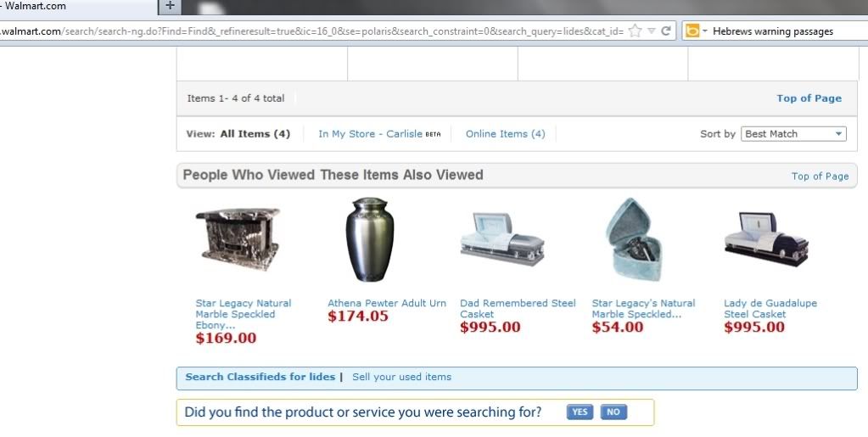Open the URL history dropdown arrow
Screen dimensions: 868x437
[x=652, y=31]
